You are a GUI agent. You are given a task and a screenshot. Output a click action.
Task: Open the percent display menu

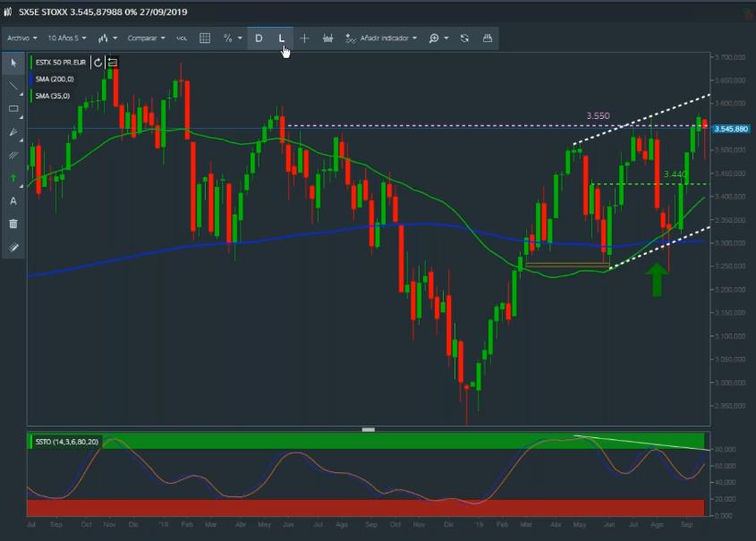click(x=233, y=38)
